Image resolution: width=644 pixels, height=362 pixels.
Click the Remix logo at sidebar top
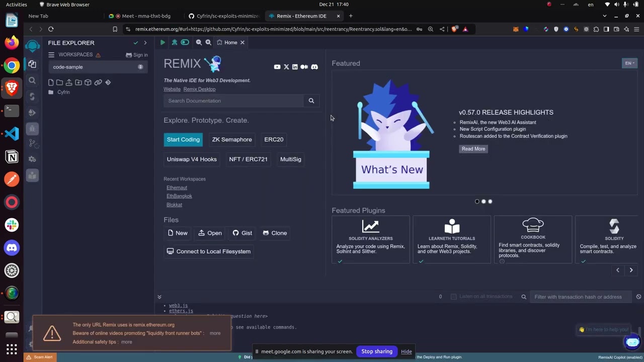tap(32, 46)
